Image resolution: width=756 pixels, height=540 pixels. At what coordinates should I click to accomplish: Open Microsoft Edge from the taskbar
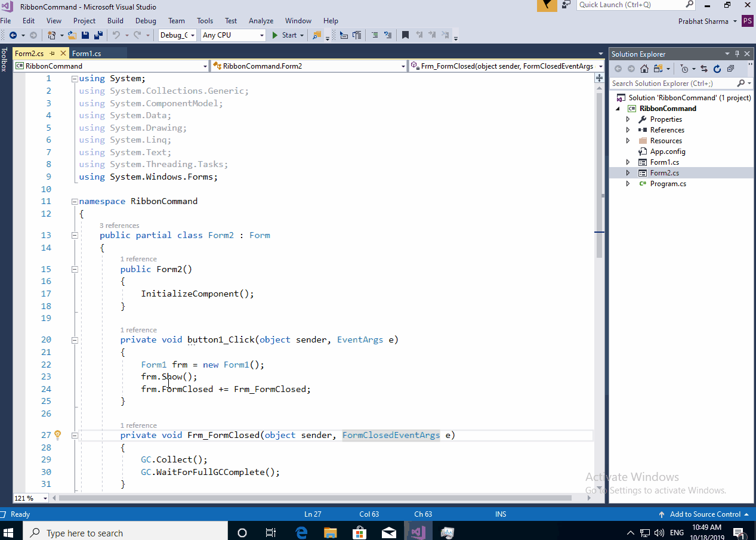[x=301, y=532]
